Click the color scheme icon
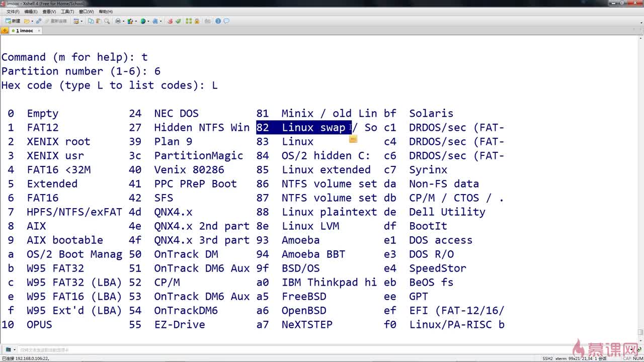 [130, 21]
